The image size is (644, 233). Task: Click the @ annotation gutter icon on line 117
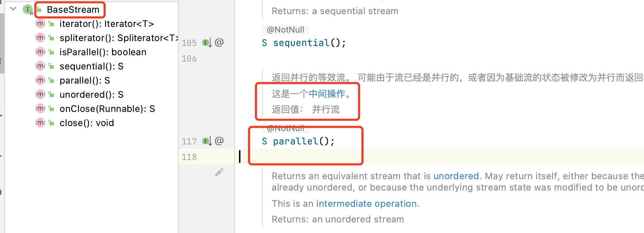(219, 141)
